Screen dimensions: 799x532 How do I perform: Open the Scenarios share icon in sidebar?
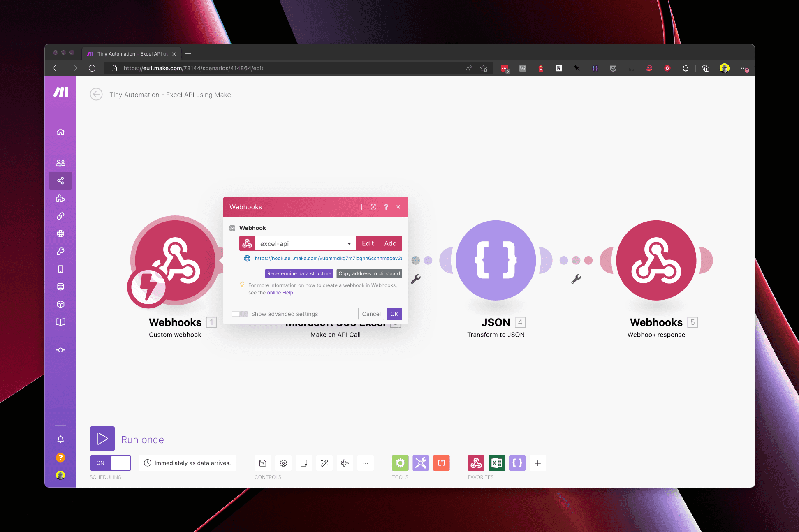60,180
